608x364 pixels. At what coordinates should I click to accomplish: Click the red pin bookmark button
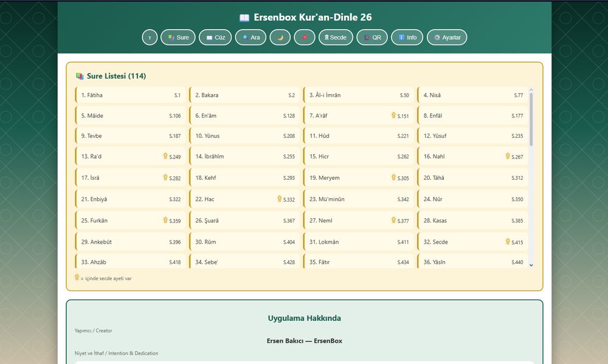coord(305,38)
